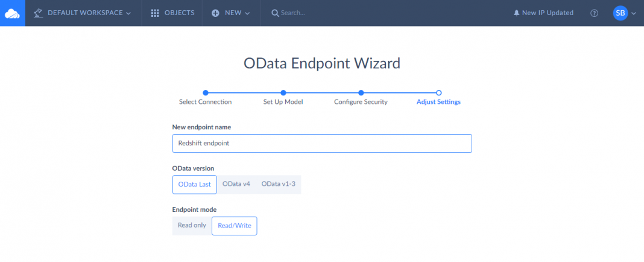The image size is (644, 262).
Task: Expand the Default Workspace dropdown
Action: pos(128,13)
